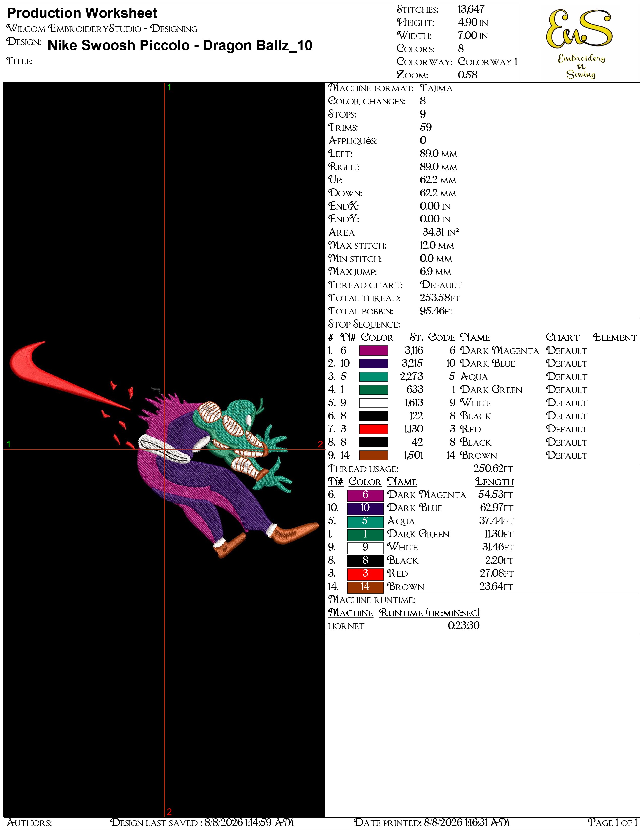Click the "Colorway 1" value

[x=488, y=62]
